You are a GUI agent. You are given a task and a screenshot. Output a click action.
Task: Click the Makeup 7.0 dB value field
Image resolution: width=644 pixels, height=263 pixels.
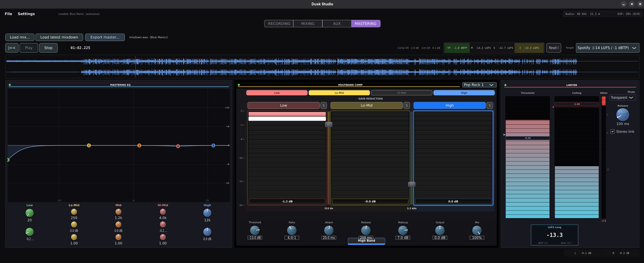click(x=403, y=238)
